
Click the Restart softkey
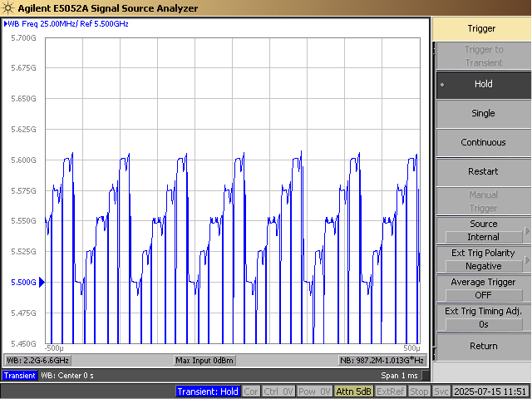tap(483, 172)
